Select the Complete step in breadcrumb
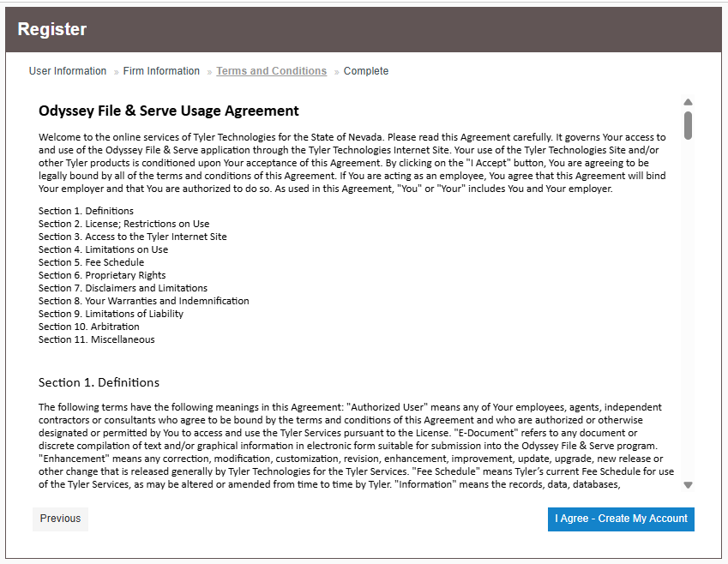Viewport: 728px width, 564px height. click(x=366, y=71)
